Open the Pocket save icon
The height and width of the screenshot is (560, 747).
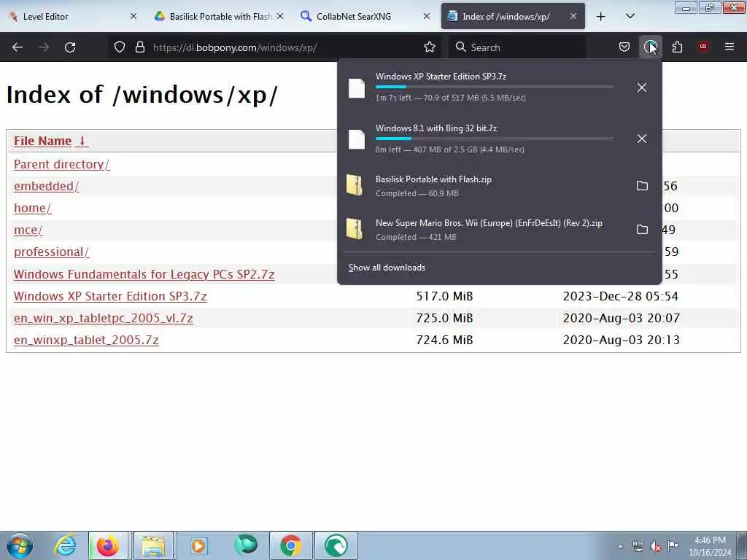[x=624, y=47]
